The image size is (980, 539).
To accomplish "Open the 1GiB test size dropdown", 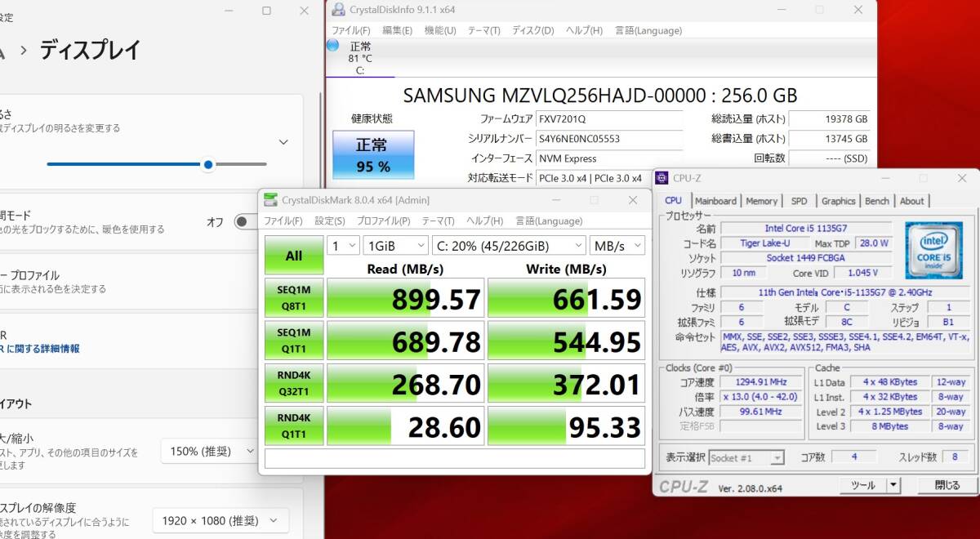I will pos(396,246).
